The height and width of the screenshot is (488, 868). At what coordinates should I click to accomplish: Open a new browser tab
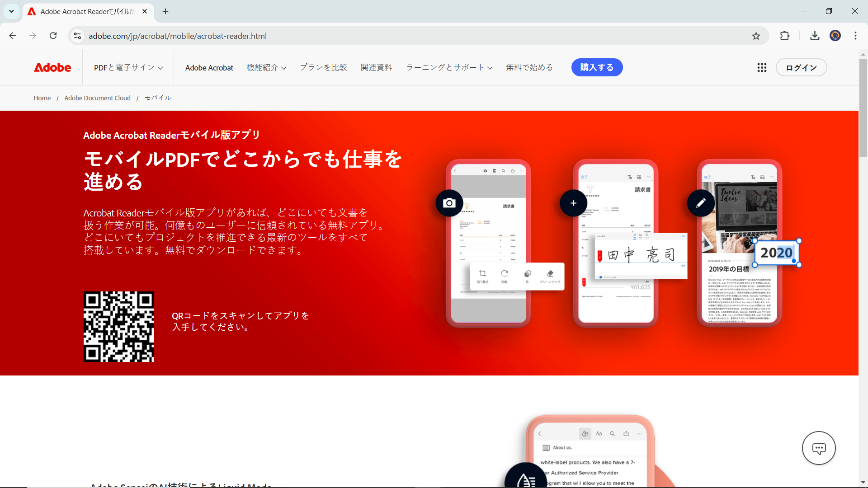pyautogui.click(x=165, y=12)
